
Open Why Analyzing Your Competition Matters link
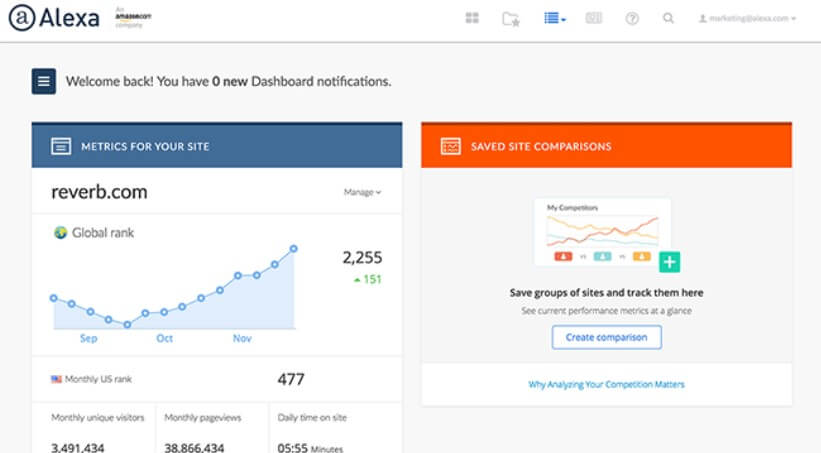point(606,384)
